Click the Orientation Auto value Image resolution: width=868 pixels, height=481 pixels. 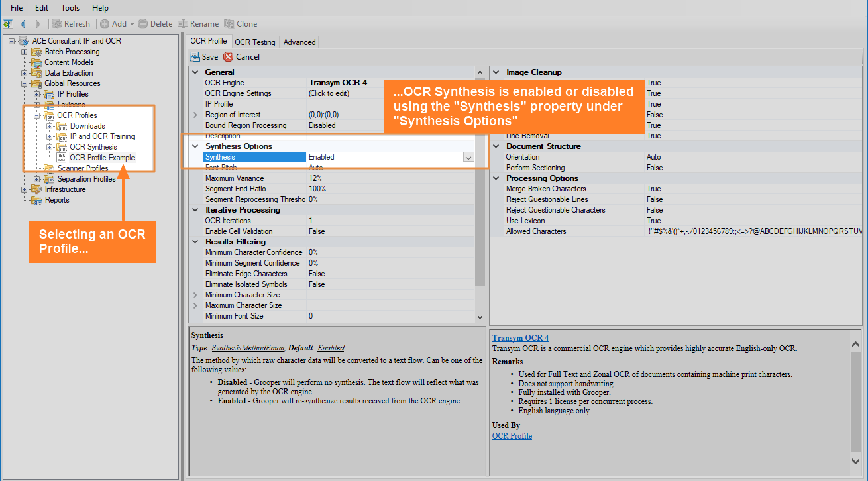point(754,157)
